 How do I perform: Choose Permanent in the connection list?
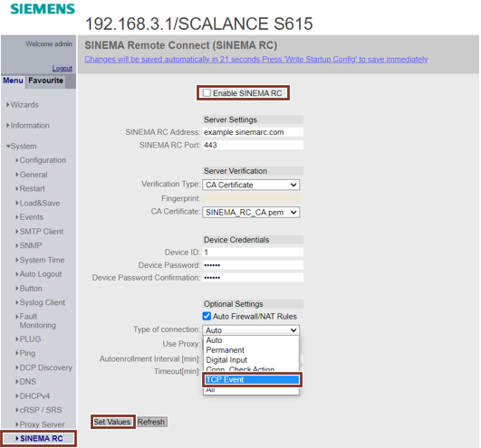251,350
